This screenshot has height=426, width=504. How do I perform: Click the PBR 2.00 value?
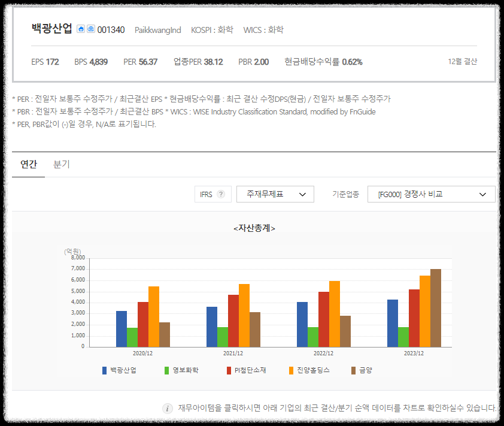[254, 62]
